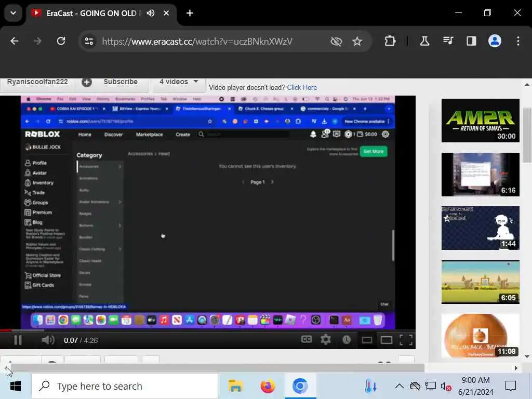The width and height of the screenshot is (532, 399).
Task: Click the cloud sync tray icon
Action: click(x=415, y=386)
